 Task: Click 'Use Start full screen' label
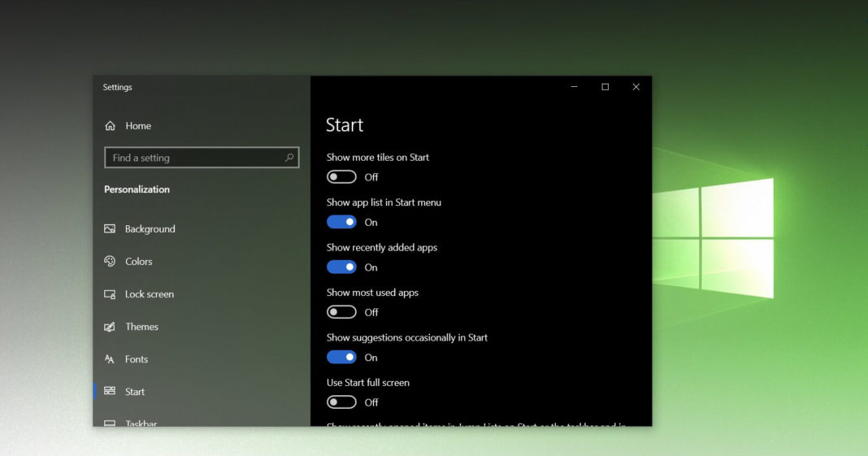368,382
